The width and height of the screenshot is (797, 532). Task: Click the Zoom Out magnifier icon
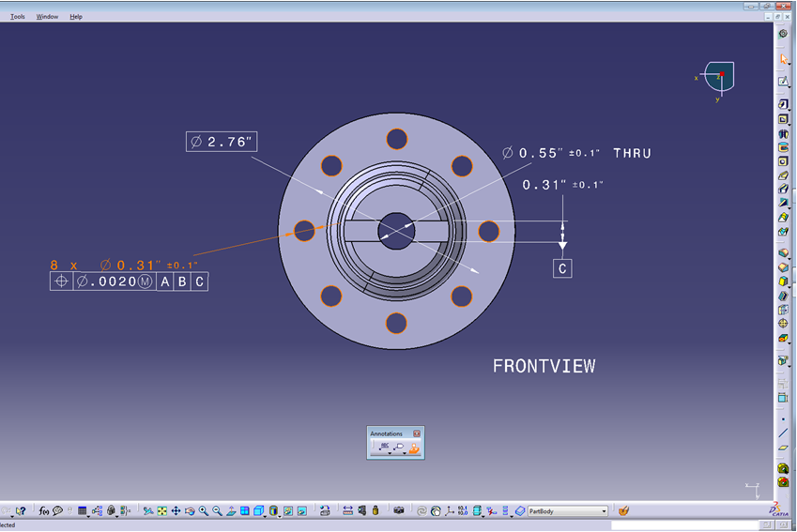coord(218,510)
